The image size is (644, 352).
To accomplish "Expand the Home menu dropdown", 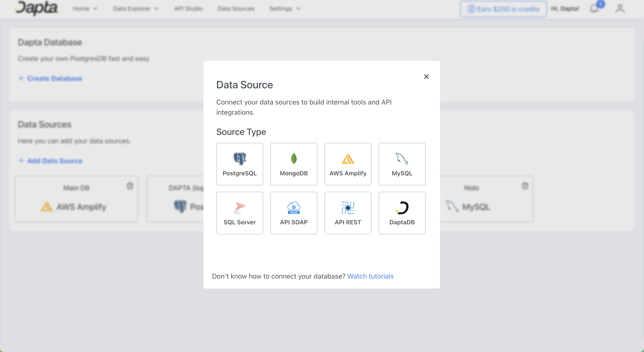I will [x=85, y=9].
